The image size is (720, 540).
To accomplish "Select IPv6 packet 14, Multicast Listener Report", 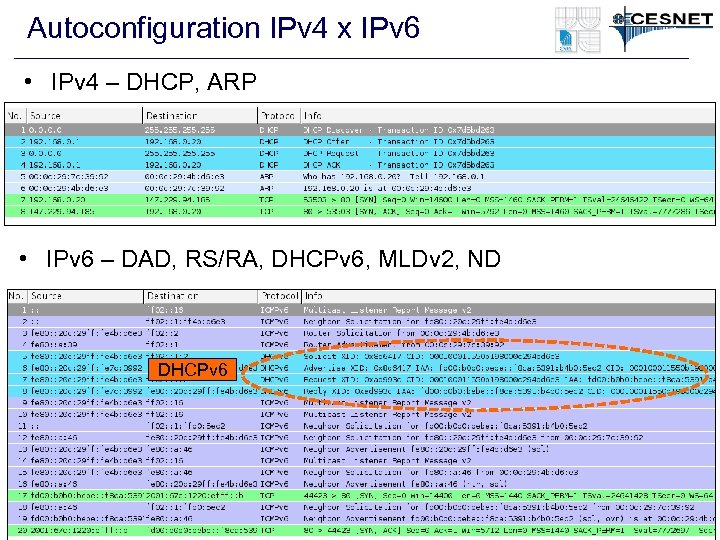I will pyautogui.click(x=361, y=461).
